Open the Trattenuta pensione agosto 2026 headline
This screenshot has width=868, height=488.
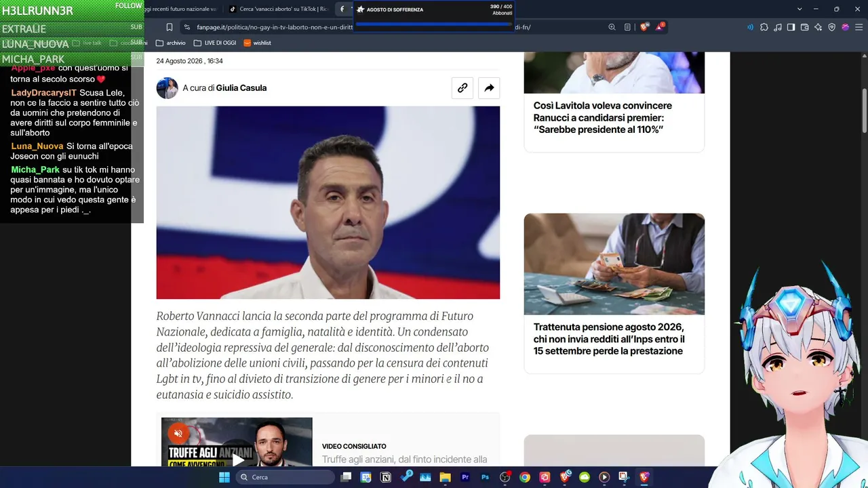pos(609,339)
